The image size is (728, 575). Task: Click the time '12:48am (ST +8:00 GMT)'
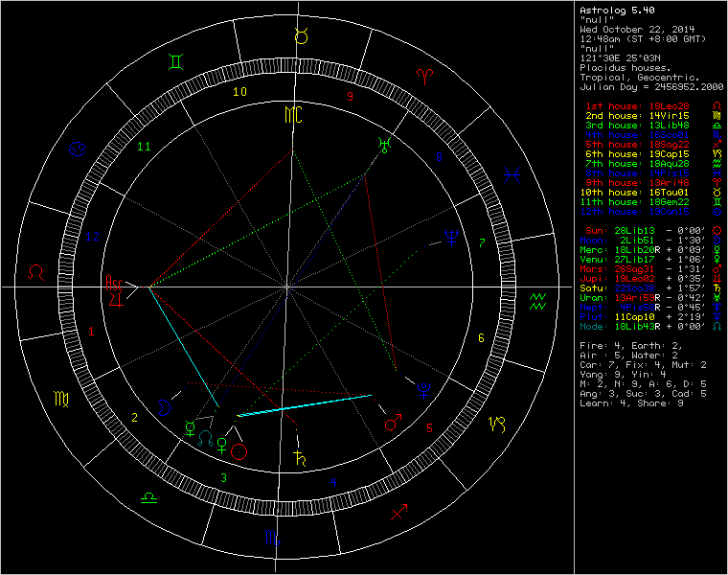pyautogui.click(x=643, y=39)
